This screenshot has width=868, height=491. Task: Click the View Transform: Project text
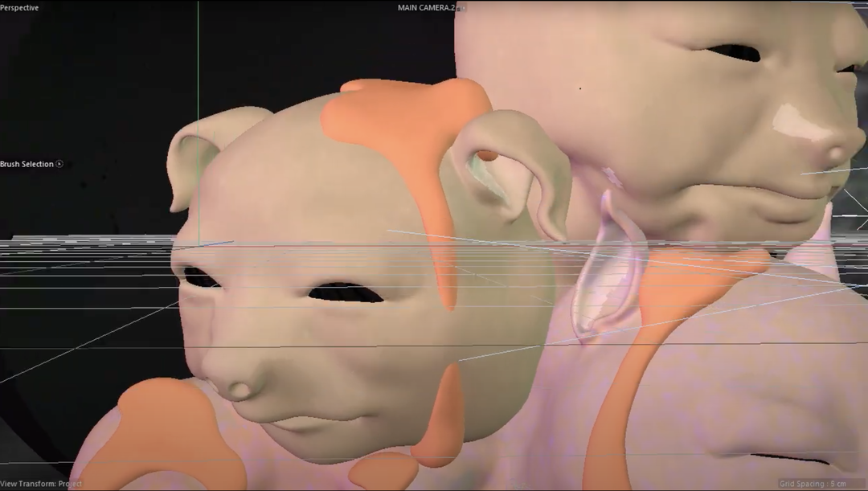41,484
